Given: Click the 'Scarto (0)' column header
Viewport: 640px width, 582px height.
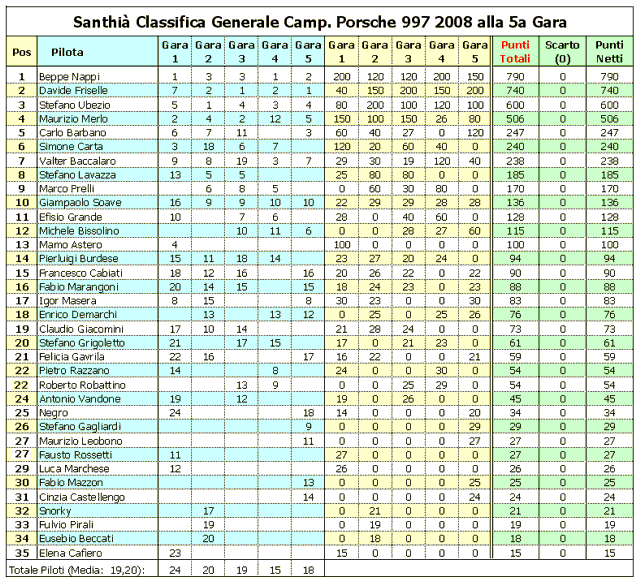Looking at the screenshot, I should pos(562,52).
